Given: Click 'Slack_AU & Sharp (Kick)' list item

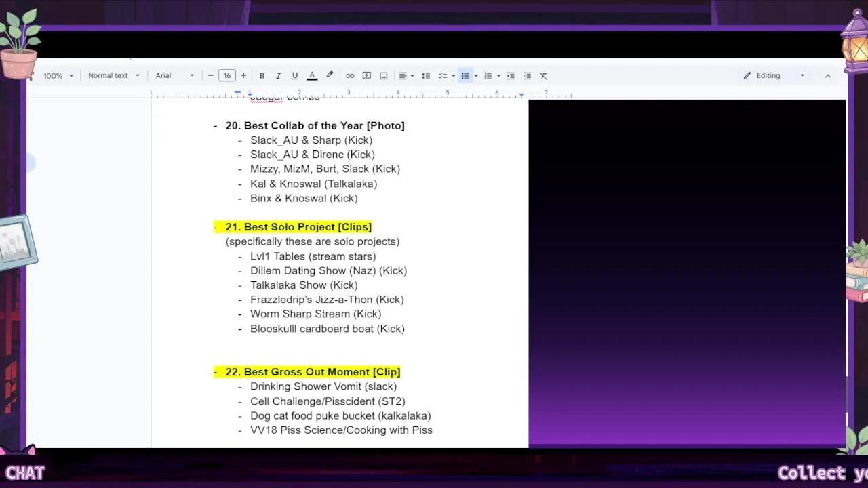Looking at the screenshot, I should (x=311, y=140).
